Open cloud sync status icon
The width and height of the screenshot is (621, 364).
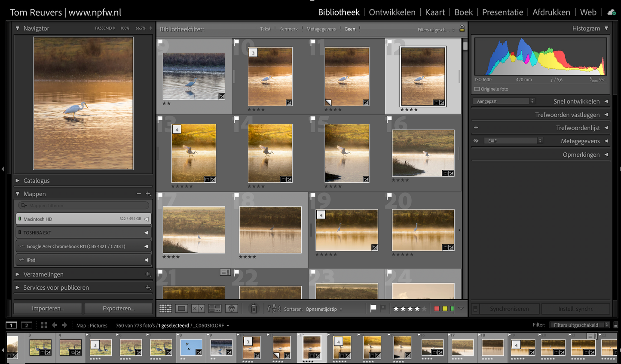pos(611,12)
